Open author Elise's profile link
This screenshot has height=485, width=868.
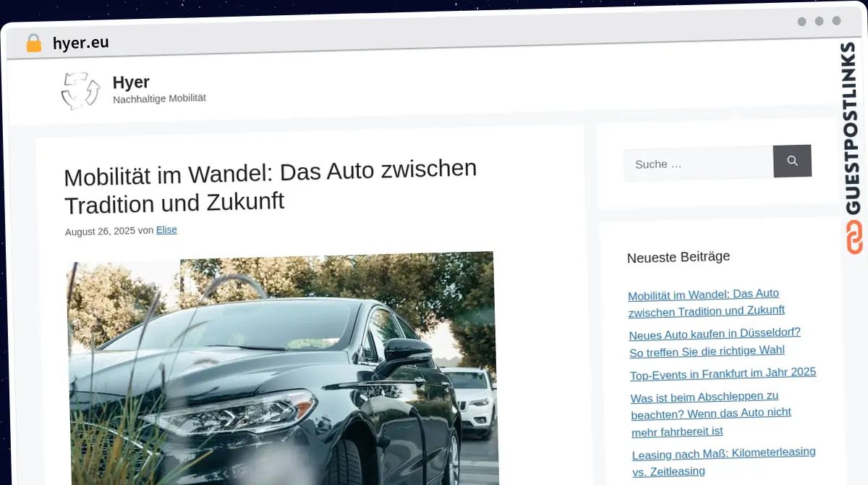[166, 229]
